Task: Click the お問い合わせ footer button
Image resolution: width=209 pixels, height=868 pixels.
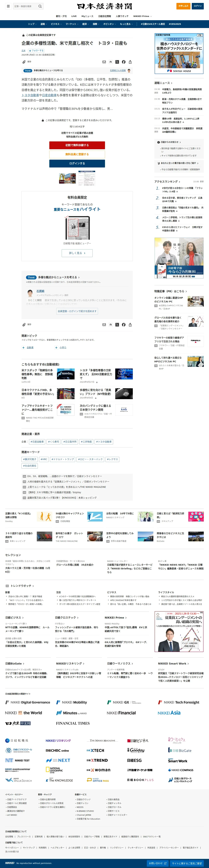Action: click(x=158, y=863)
